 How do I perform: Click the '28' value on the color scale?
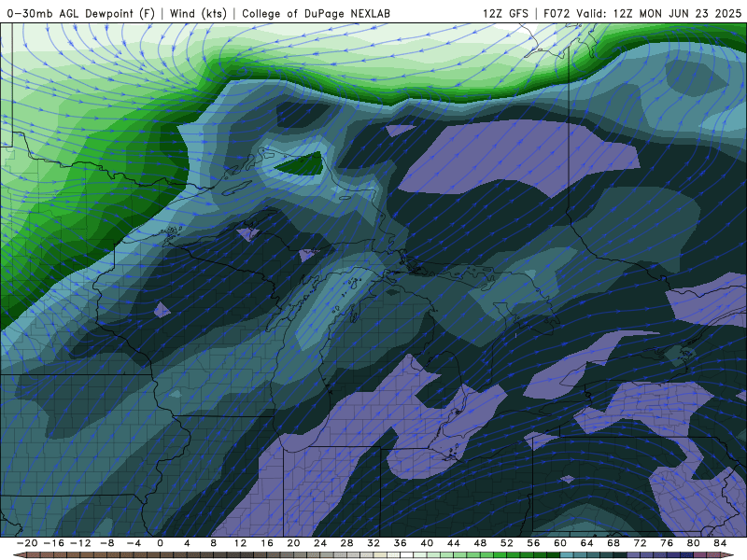(x=346, y=543)
